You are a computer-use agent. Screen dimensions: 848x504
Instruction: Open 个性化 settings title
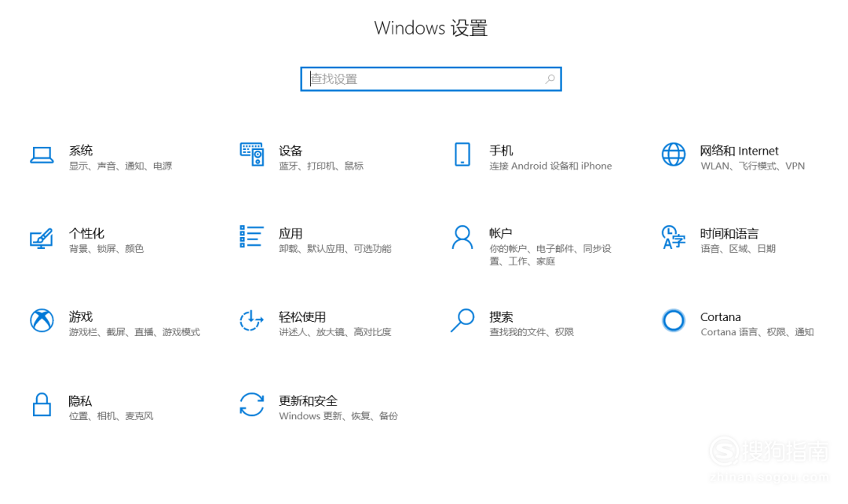[x=86, y=233]
